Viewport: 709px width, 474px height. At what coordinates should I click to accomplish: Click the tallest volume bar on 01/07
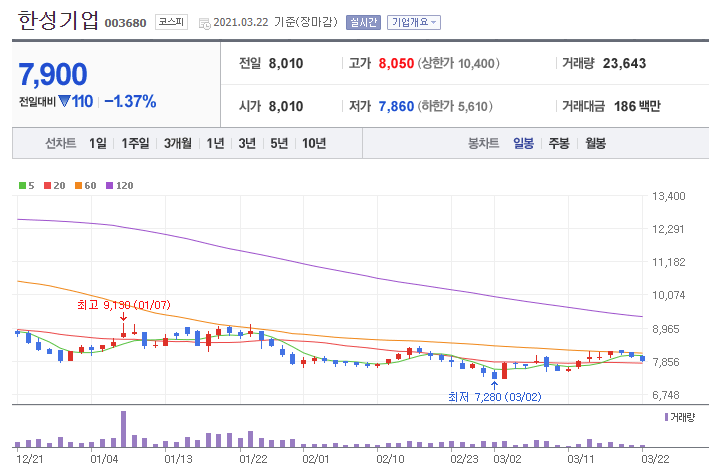coord(123,429)
